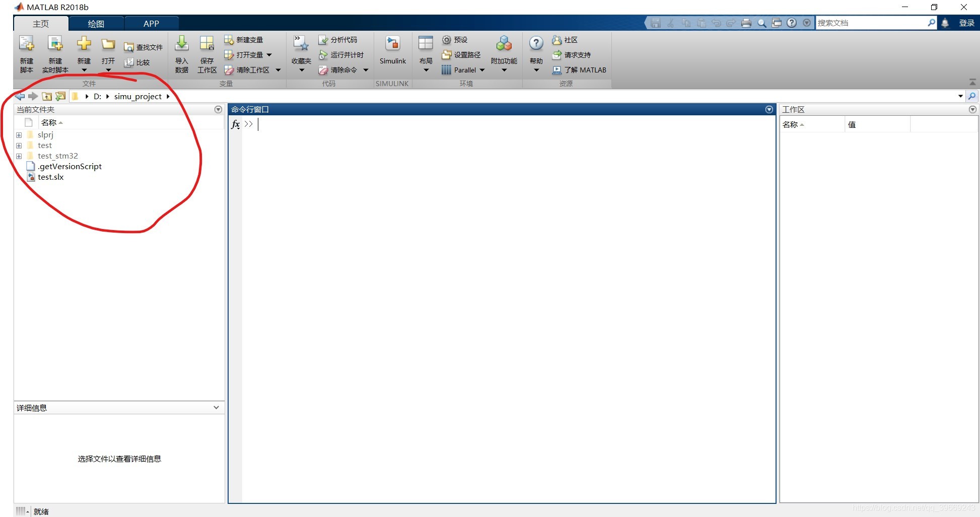Viewport: 980px width, 517px height.
Task: Click 分析代码 (Analyze Code)
Action: pos(338,40)
